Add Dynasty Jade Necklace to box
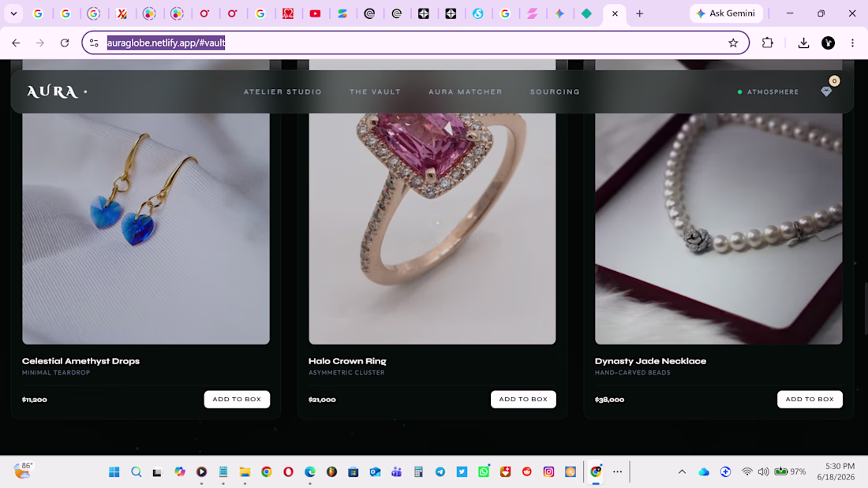 click(810, 399)
